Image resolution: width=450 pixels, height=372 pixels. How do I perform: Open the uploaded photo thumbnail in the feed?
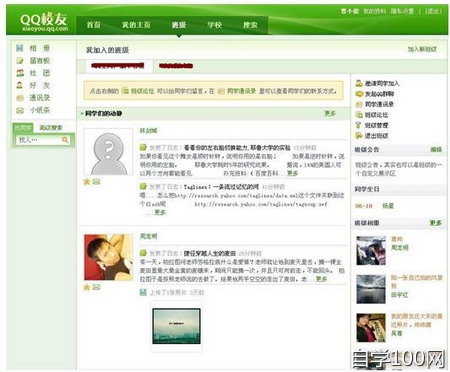point(176,326)
